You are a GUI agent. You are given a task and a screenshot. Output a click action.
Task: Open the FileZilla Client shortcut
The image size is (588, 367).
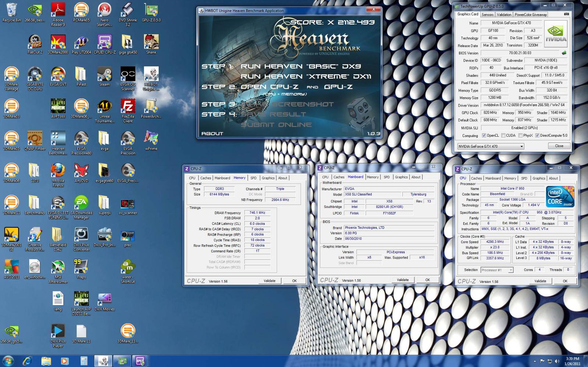tap(128, 111)
